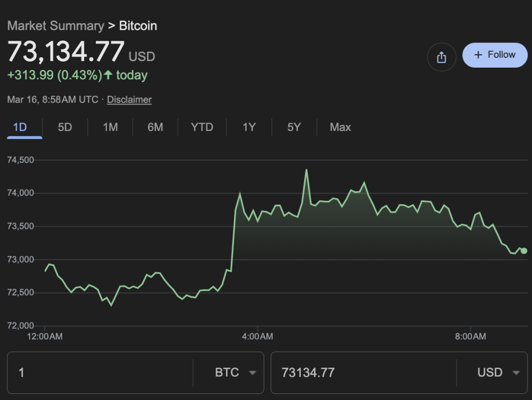Open the 5Y chart tab
The height and width of the screenshot is (400, 532).
tap(294, 127)
